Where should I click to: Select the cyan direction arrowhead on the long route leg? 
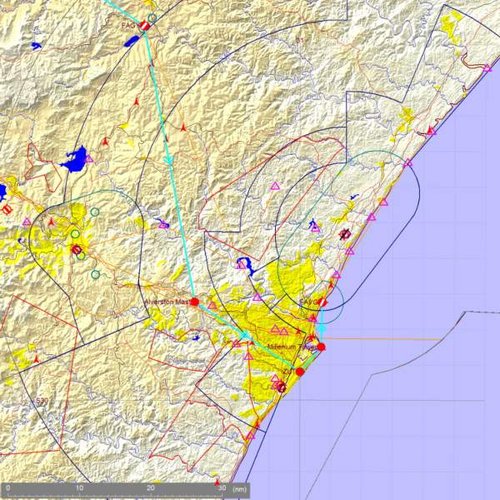(x=169, y=160)
